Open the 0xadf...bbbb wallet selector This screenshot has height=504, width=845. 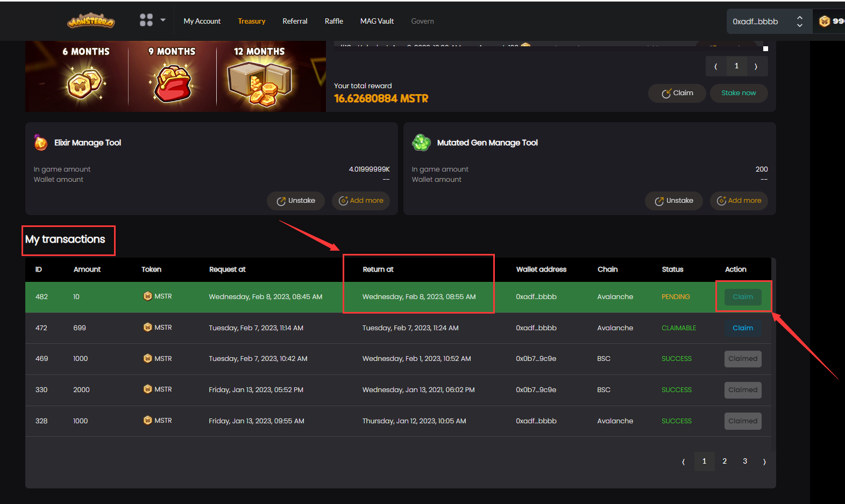[766, 22]
